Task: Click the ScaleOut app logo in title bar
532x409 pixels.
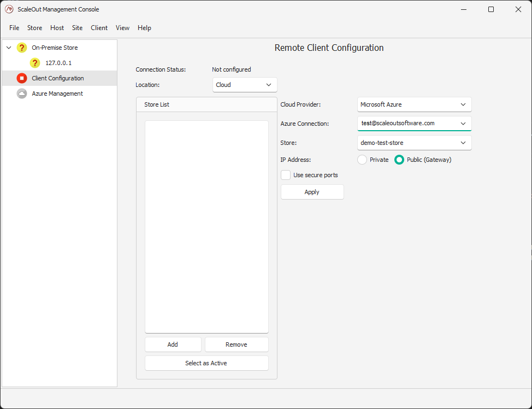Action: click(9, 9)
